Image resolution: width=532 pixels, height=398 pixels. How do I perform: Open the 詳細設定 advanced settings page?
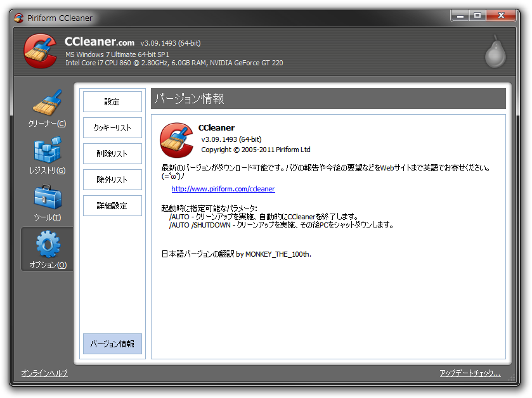click(x=112, y=206)
